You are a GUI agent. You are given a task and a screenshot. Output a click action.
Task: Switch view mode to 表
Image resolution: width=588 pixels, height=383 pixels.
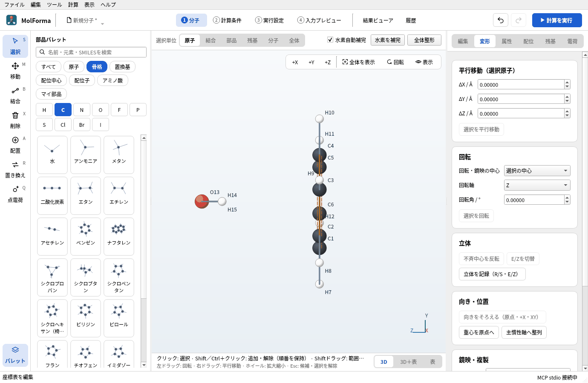[432, 362]
